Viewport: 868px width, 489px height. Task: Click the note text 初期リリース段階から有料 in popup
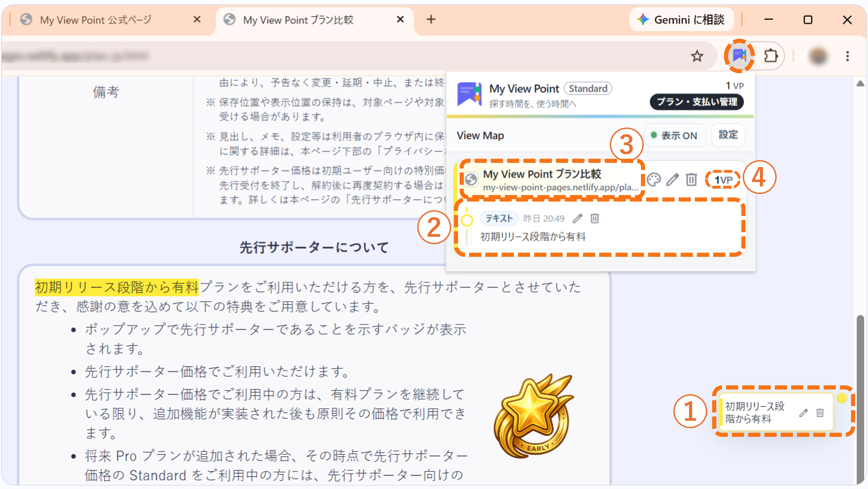point(533,237)
